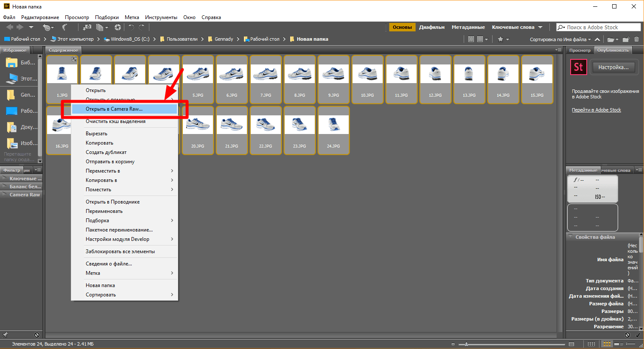Click the reveal recent file boomerang icon

pos(64,27)
